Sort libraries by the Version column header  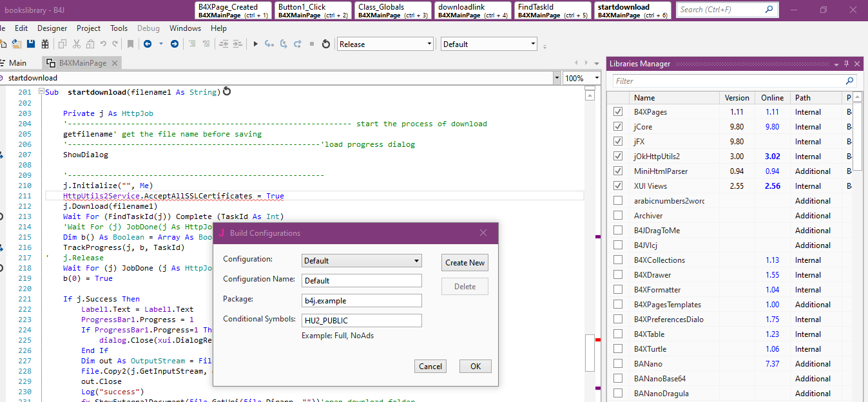click(737, 98)
